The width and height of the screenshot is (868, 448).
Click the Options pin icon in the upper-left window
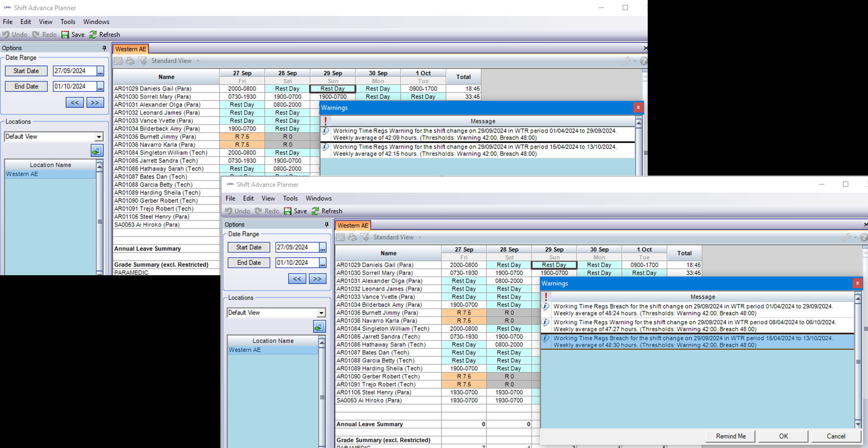pos(104,48)
